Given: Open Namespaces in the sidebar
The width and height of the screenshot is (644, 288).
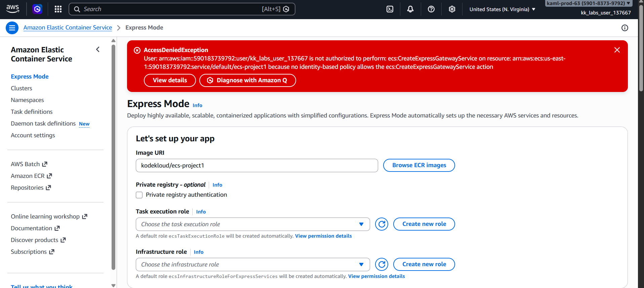Looking at the screenshot, I should (x=27, y=100).
